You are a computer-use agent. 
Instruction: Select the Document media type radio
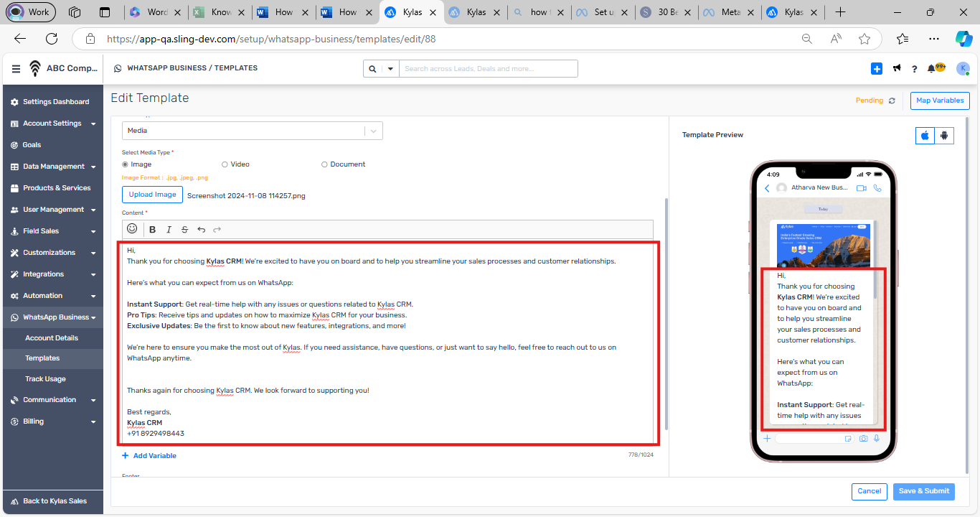324,164
